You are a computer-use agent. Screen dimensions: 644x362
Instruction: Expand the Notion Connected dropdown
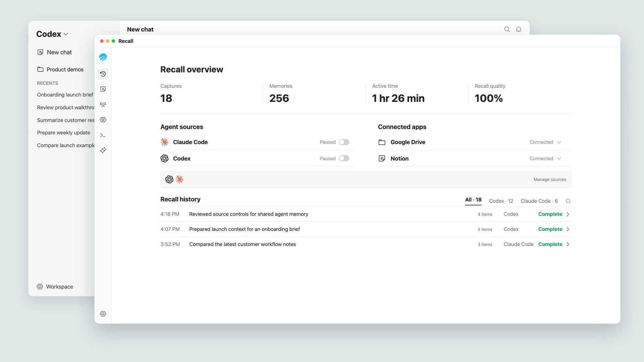559,159
